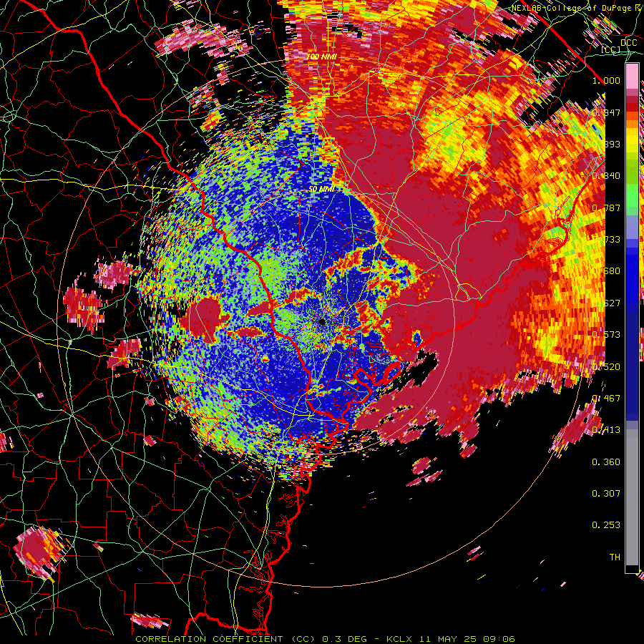Click the 100 NMI range ring label

coord(321,57)
